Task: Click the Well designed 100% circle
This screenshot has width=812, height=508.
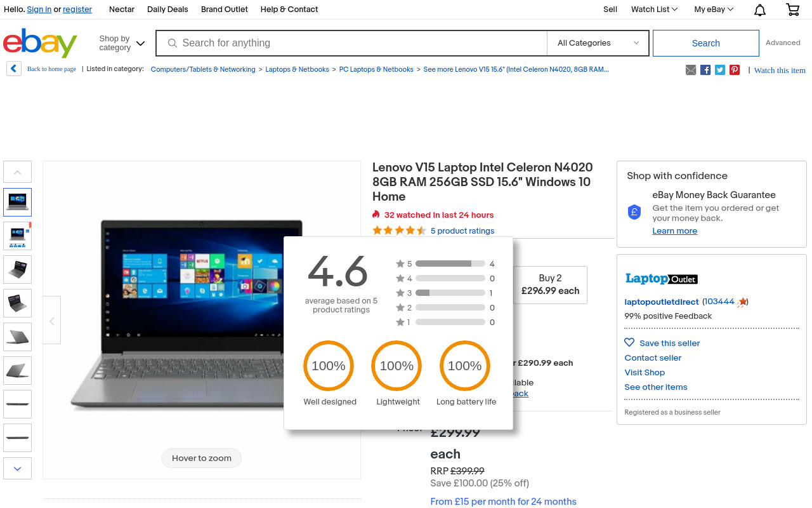Action: [x=329, y=366]
